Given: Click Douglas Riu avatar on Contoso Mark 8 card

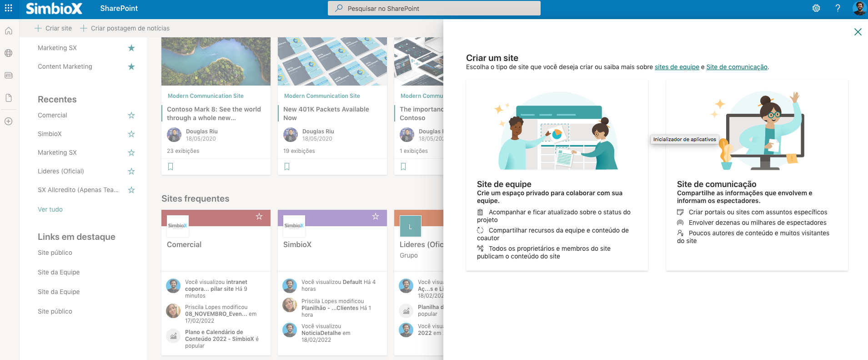Looking at the screenshot, I should (174, 135).
